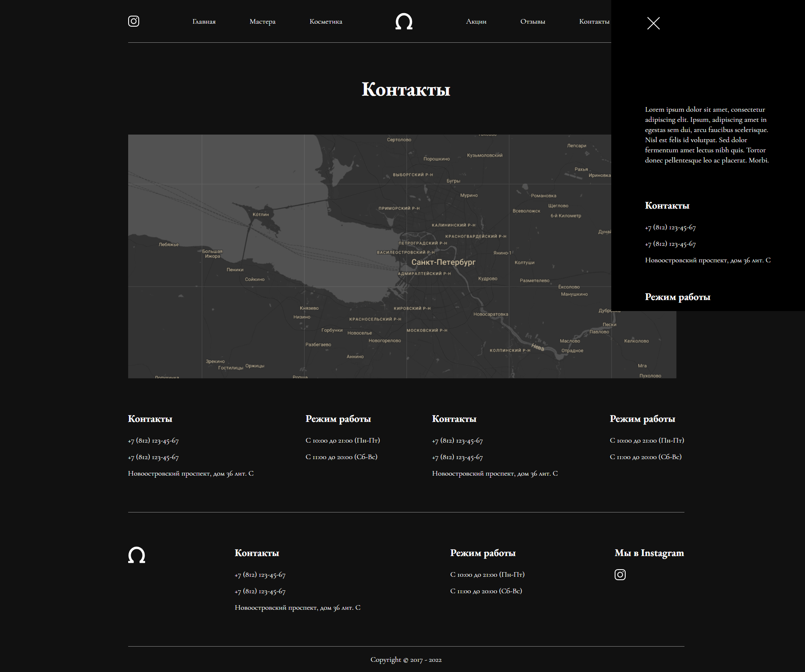
Task: Click "С 10:00 до 21:00 (Пн-Пт)" in the footer
Action: click(487, 575)
